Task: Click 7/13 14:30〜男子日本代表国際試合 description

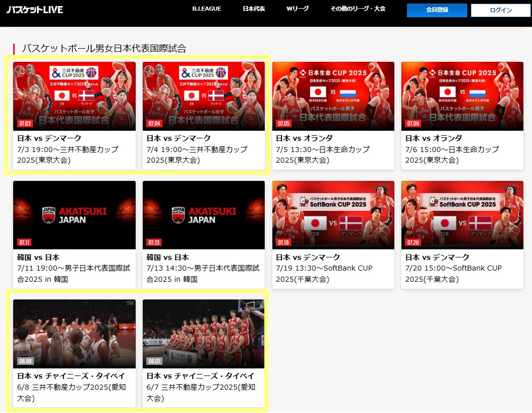Action: click(x=203, y=274)
